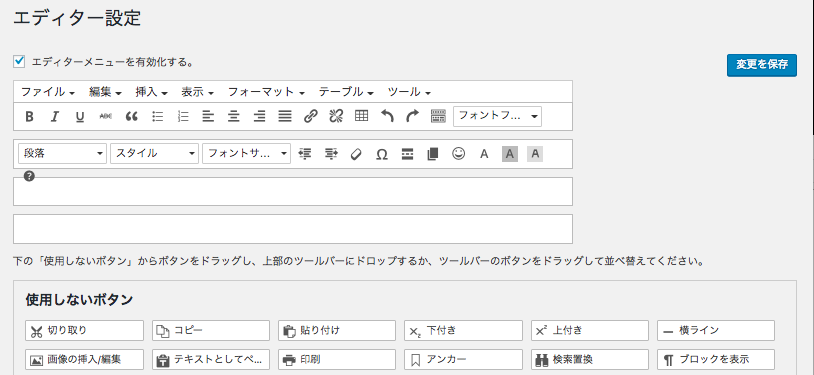The image size is (814, 375).
Task: Click the bulleted list icon
Action: [x=157, y=117]
